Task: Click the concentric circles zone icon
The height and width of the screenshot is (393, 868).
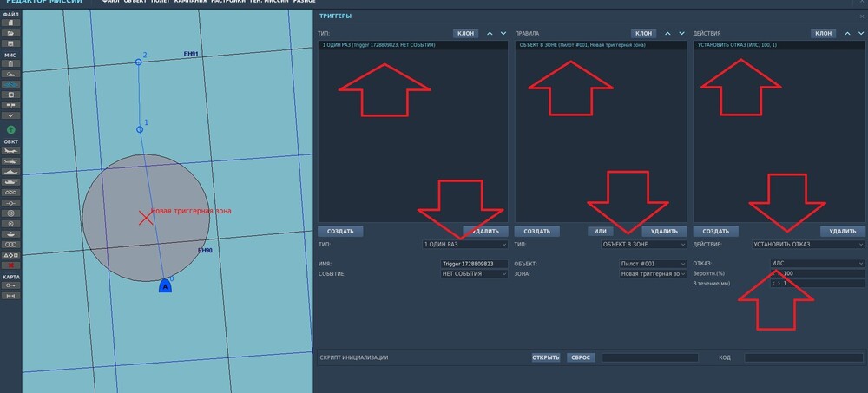Action: tap(11, 213)
